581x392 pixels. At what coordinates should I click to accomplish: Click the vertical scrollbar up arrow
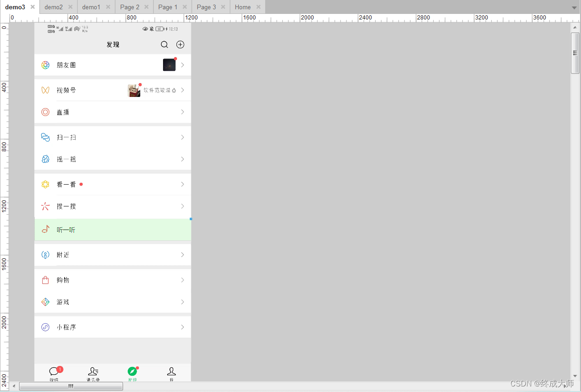pyautogui.click(x=575, y=27)
